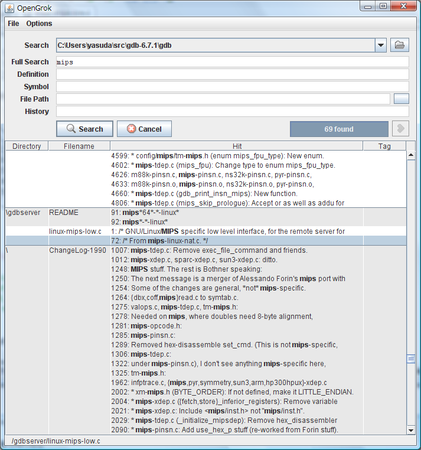
Task: Select hit line 1007 Remove exec_file_command
Action: click(209, 250)
